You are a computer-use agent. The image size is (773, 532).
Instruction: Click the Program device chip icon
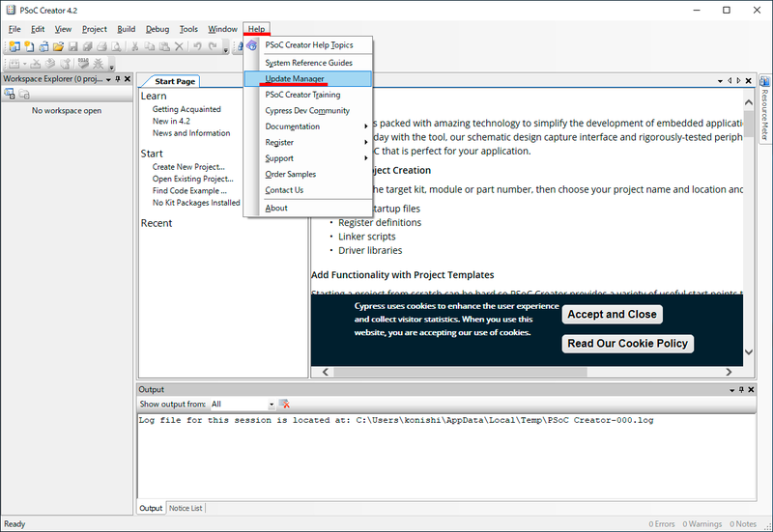coord(83,64)
